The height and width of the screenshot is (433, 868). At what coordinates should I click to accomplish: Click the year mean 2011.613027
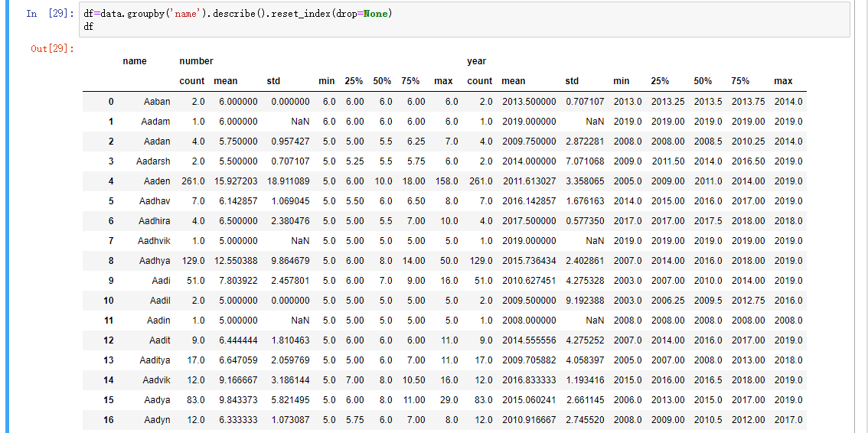tap(530, 181)
